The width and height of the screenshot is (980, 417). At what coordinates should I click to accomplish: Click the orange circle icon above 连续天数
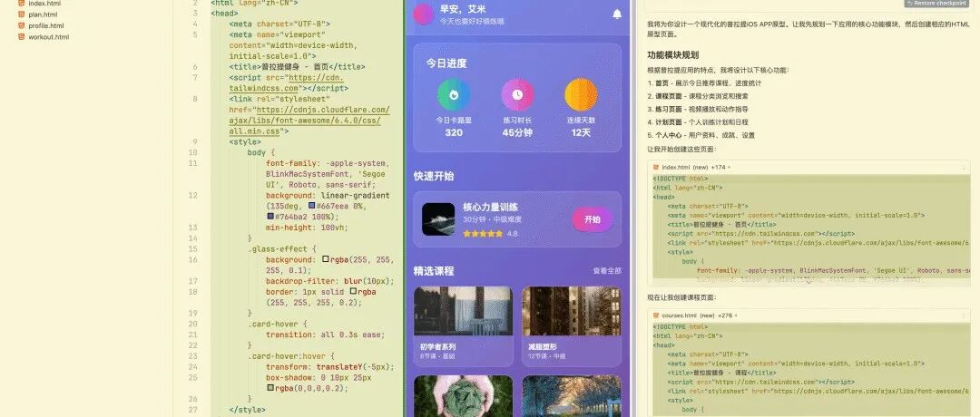pos(582,95)
